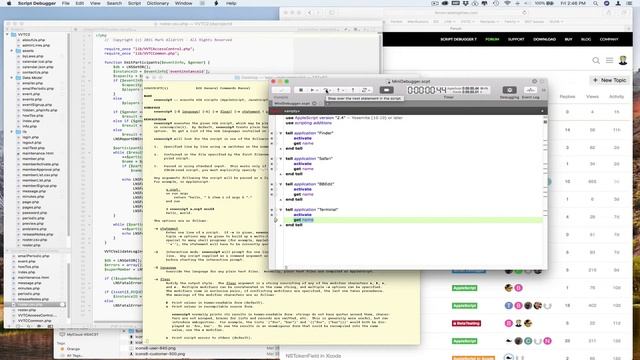This screenshot has width=640, height=360.
Task: Collapse the tell application "Safari" block
Action: pyautogui.click(x=280, y=158)
